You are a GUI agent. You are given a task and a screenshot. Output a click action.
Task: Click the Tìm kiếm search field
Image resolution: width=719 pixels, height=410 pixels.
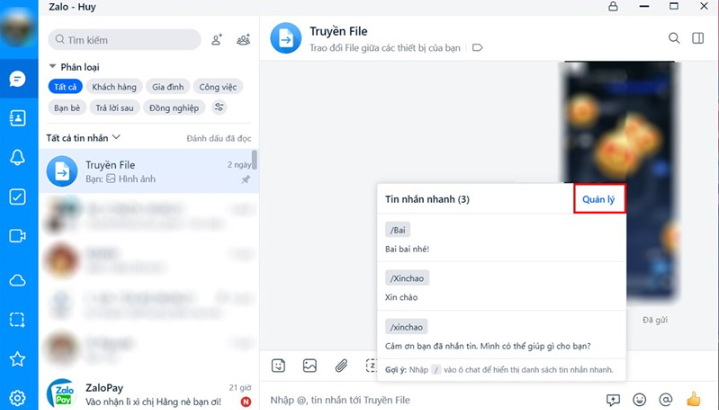(x=125, y=40)
